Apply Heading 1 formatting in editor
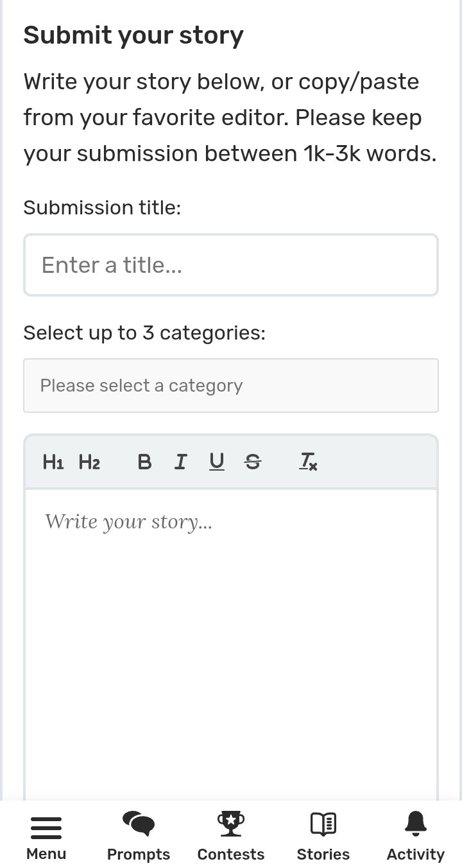This screenshot has width=462, height=868. tap(53, 462)
